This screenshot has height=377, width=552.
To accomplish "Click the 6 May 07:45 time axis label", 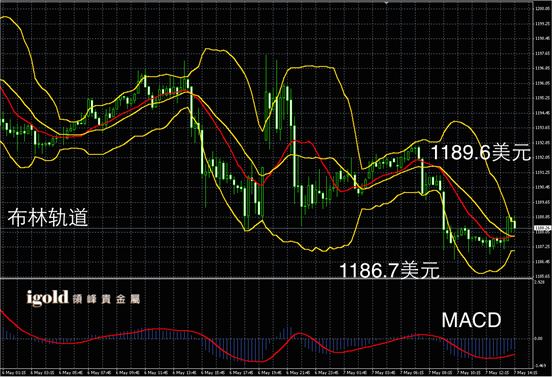I will (x=99, y=372).
